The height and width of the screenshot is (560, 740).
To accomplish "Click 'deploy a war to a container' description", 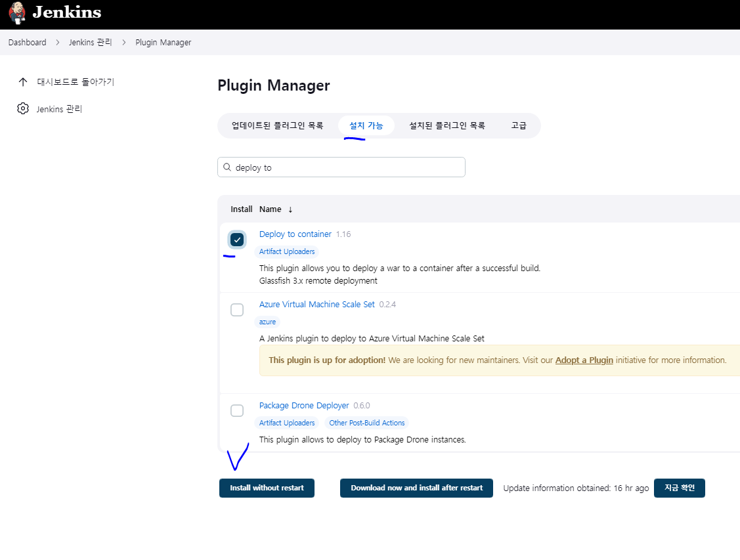I will (x=400, y=268).
